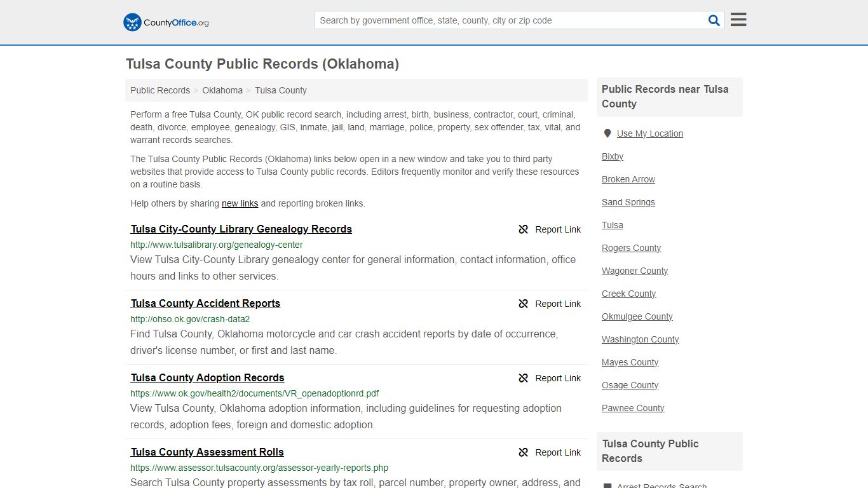
Task: Select Sand Springs in nearby list
Action: pos(628,202)
